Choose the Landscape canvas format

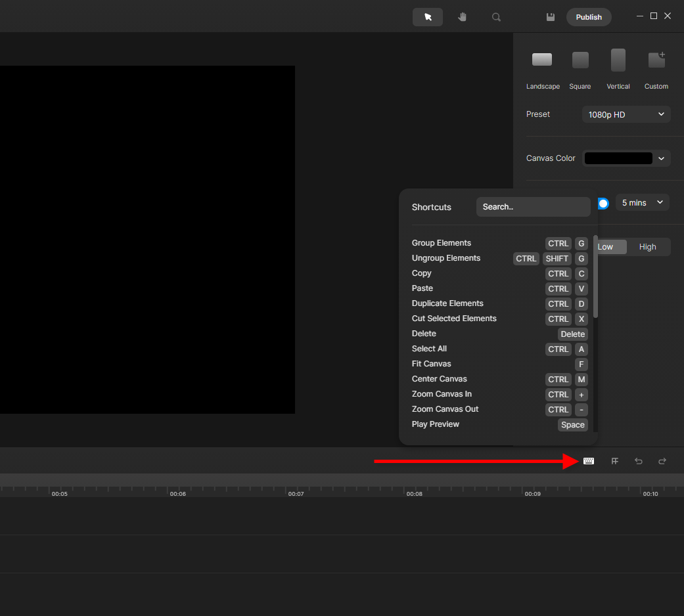pos(542,60)
